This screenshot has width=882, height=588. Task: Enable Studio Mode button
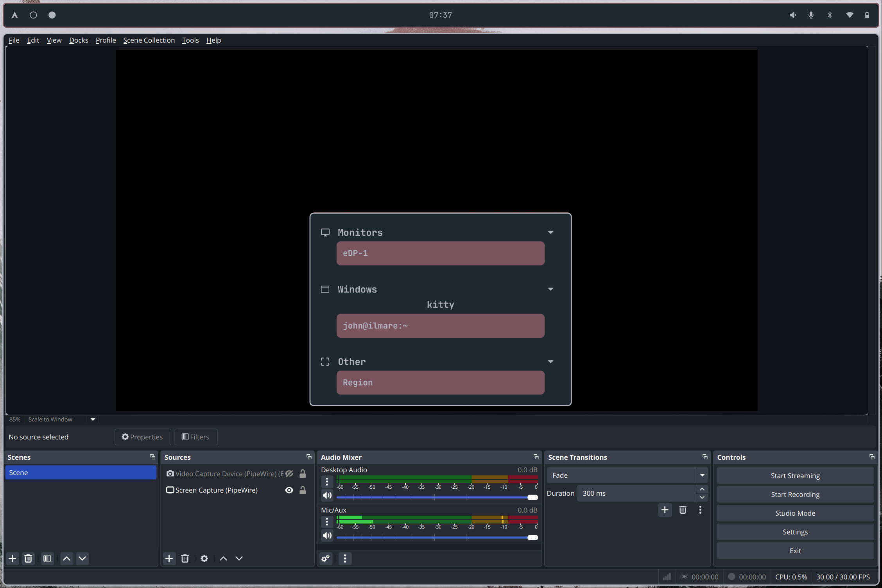coord(795,513)
